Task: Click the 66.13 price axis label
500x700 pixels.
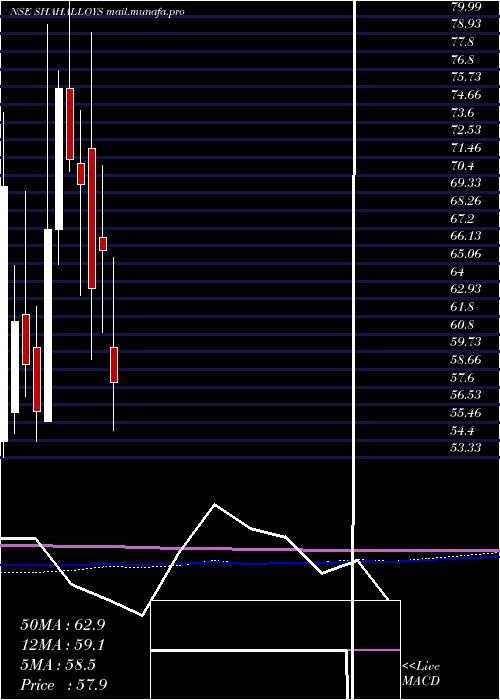Action: click(x=466, y=236)
